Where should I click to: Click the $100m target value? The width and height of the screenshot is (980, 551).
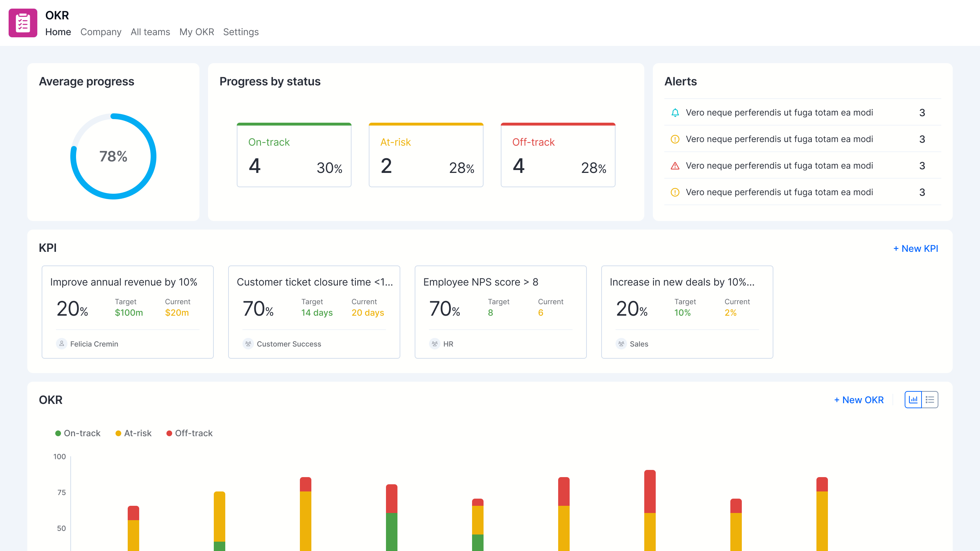[129, 312]
